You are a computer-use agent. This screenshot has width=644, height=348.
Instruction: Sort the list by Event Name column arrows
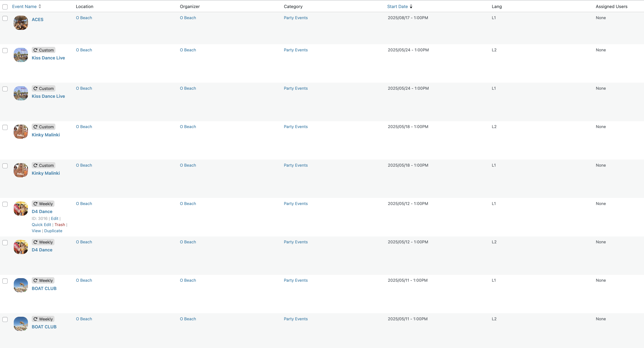click(40, 6)
